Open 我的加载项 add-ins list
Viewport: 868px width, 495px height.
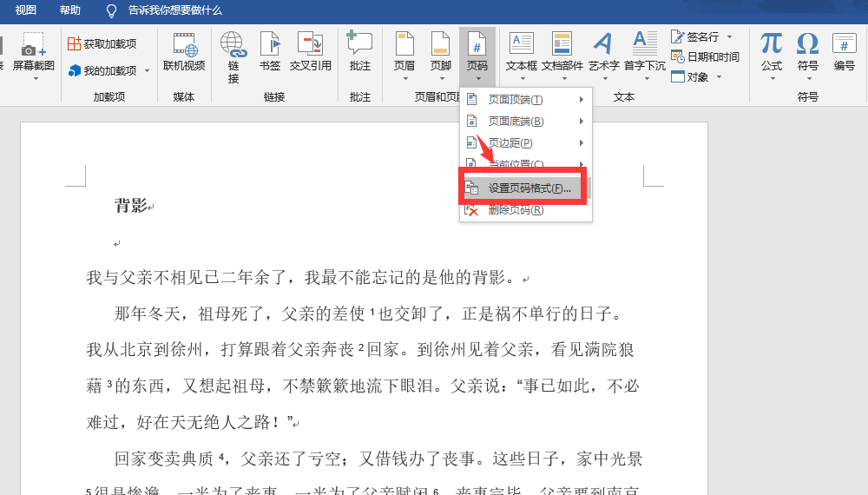pos(103,71)
